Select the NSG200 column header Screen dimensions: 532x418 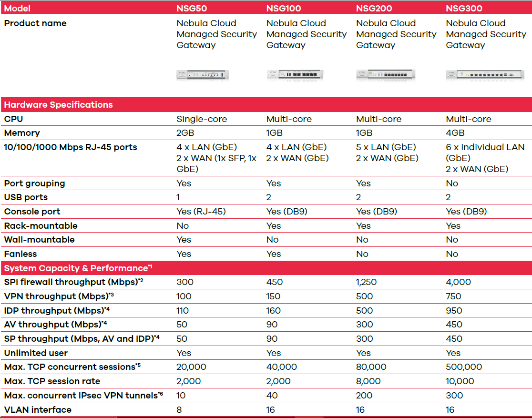[374, 8]
